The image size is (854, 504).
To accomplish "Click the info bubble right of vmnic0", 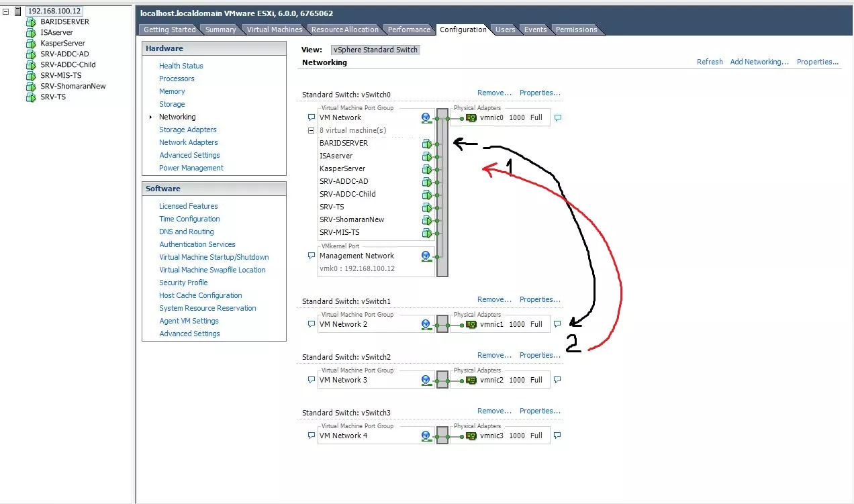I will pos(557,117).
